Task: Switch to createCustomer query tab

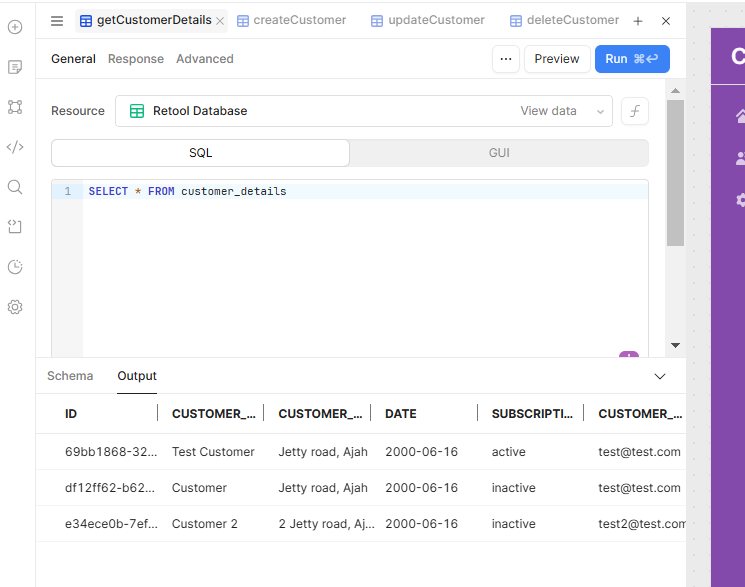Action: tap(292, 20)
